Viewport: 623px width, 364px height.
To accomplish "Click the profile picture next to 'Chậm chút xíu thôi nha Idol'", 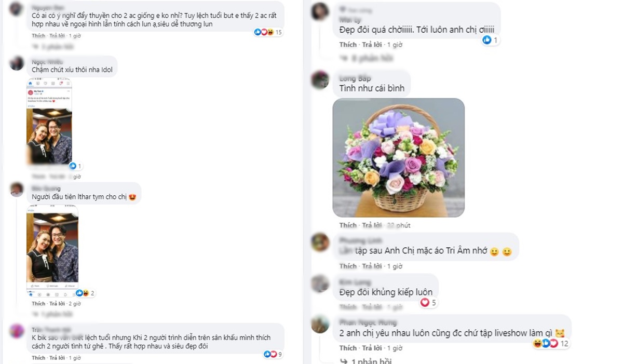I will tap(17, 63).
